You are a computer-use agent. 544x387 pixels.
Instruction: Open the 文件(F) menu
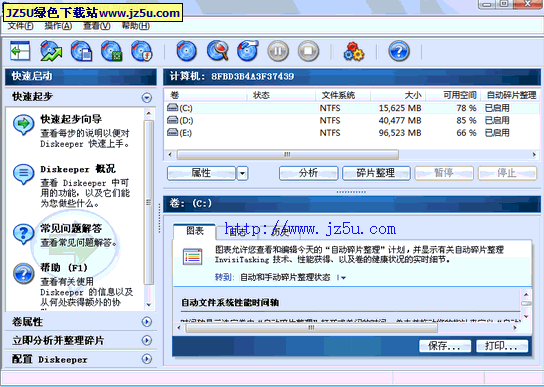click(20, 26)
